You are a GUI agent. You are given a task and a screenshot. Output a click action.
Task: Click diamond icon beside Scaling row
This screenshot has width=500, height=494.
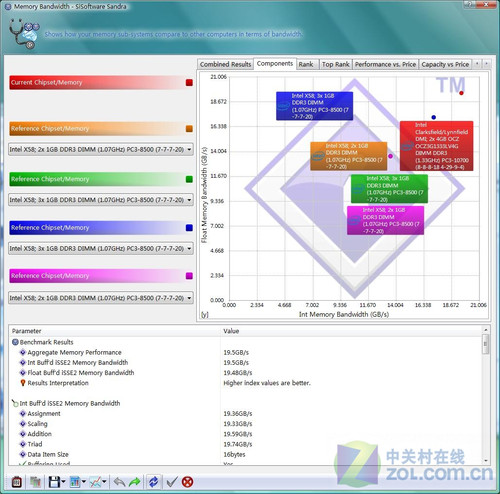(23, 424)
